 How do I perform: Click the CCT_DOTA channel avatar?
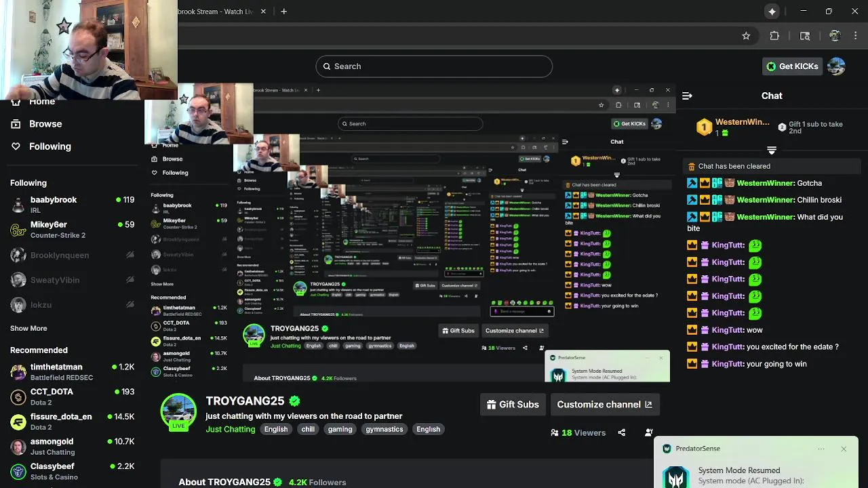coord(18,396)
